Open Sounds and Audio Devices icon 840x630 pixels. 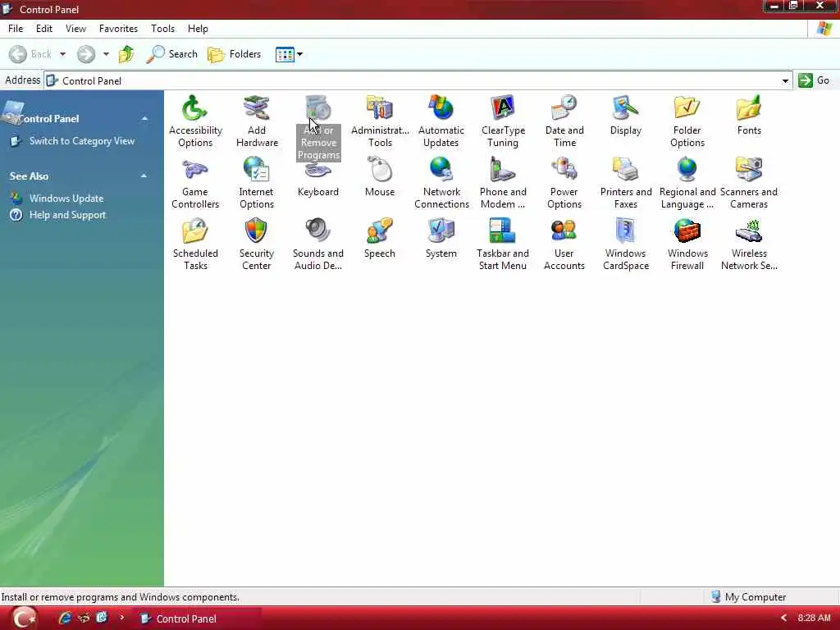click(317, 244)
